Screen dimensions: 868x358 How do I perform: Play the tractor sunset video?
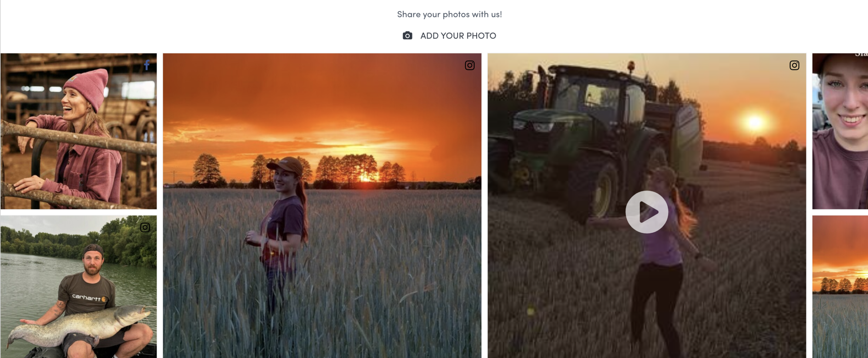click(647, 212)
